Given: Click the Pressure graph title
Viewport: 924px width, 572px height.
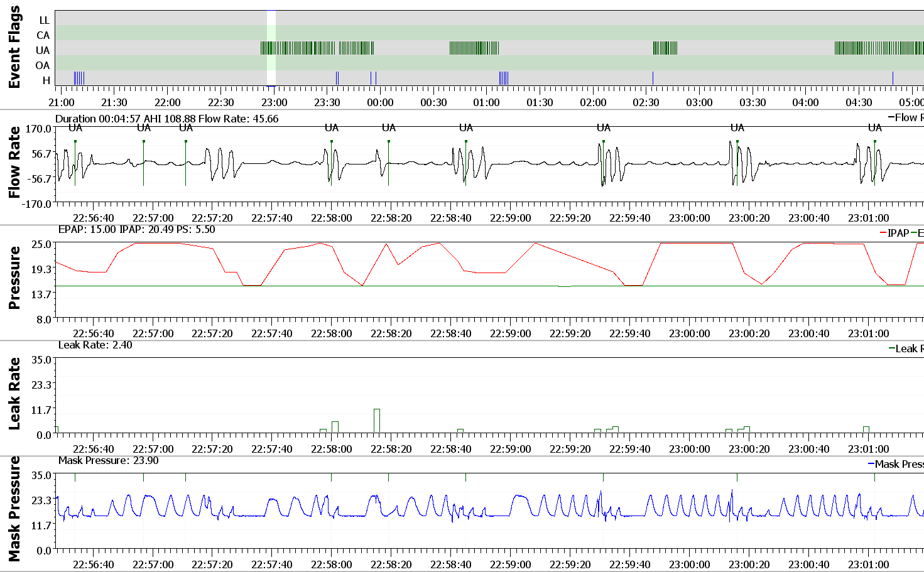Looking at the screenshot, I should (14, 278).
